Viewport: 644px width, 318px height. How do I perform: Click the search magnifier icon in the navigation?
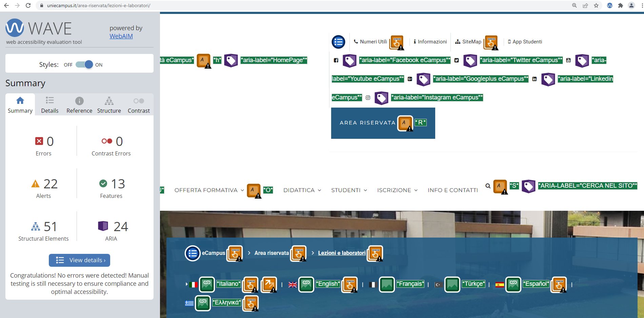tap(488, 186)
